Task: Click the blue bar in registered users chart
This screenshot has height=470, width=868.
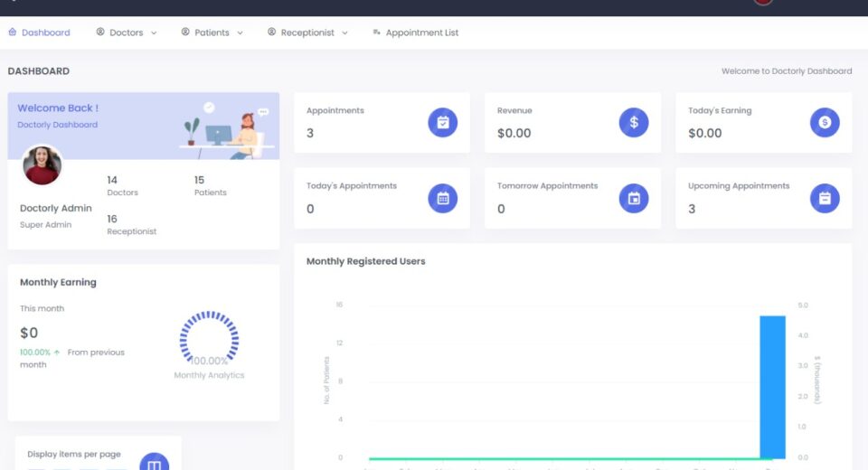Action: pos(772,387)
